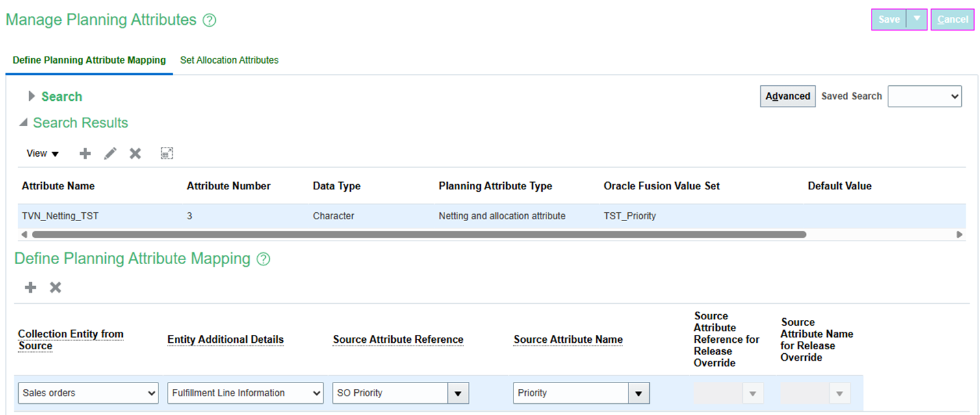This screenshot has height=415, width=980.
Task: Open the Save button dropdown arrow
Action: pyautogui.click(x=916, y=19)
